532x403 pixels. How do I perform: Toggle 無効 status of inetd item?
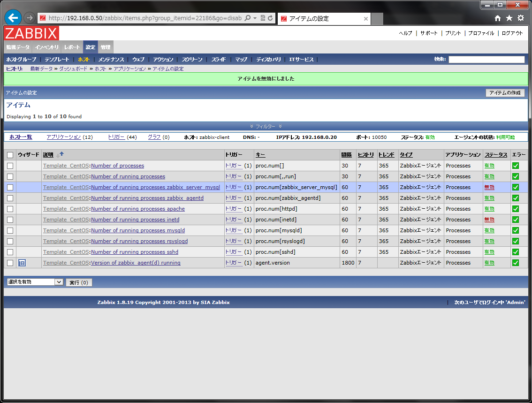[x=489, y=220]
